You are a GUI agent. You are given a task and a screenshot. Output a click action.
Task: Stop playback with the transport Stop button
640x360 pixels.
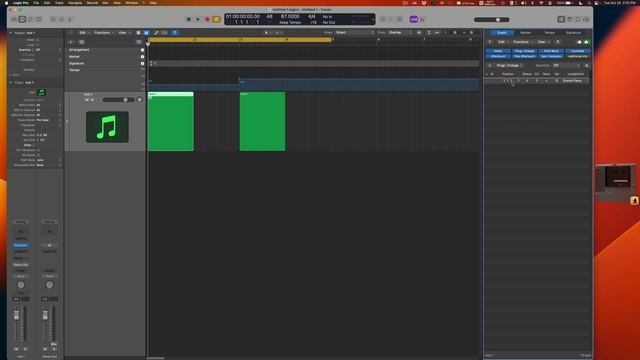pyautogui.click(x=189, y=19)
